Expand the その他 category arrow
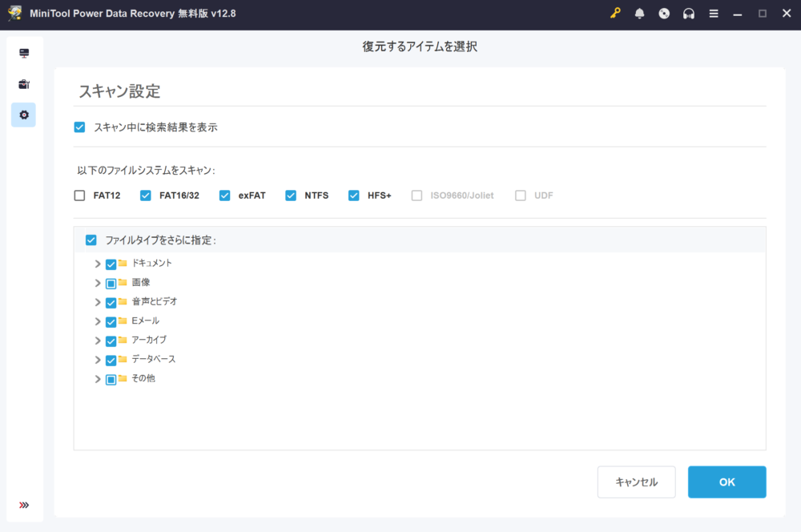 (x=98, y=379)
